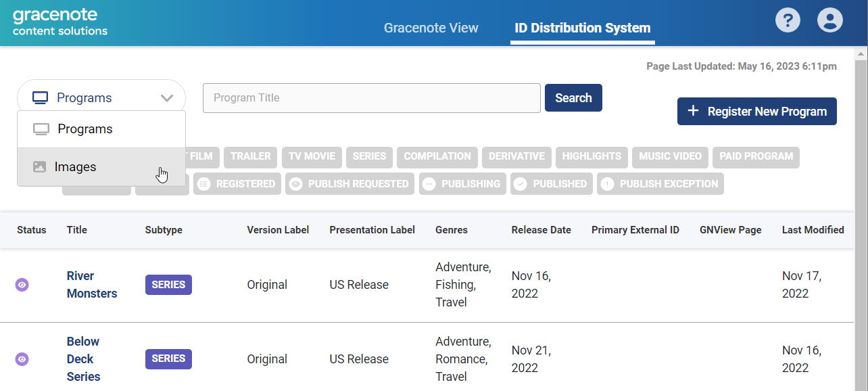
Task: Click the Below Deck Series status icon
Action: pyautogui.click(x=22, y=359)
